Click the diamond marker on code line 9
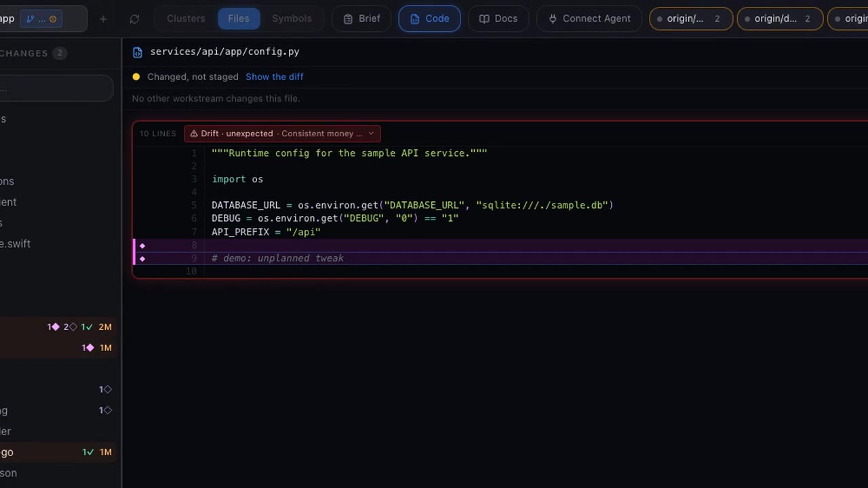The image size is (868, 488). (142, 258)
